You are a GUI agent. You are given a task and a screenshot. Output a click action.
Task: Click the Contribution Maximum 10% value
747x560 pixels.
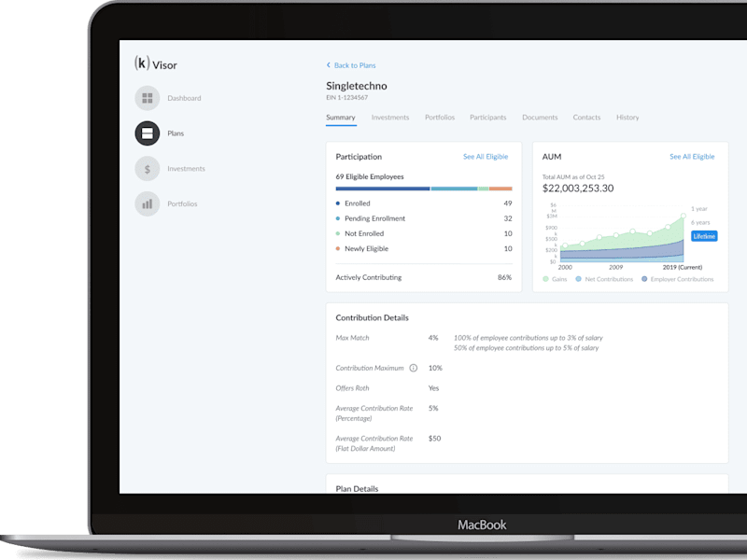coord(435,368)
